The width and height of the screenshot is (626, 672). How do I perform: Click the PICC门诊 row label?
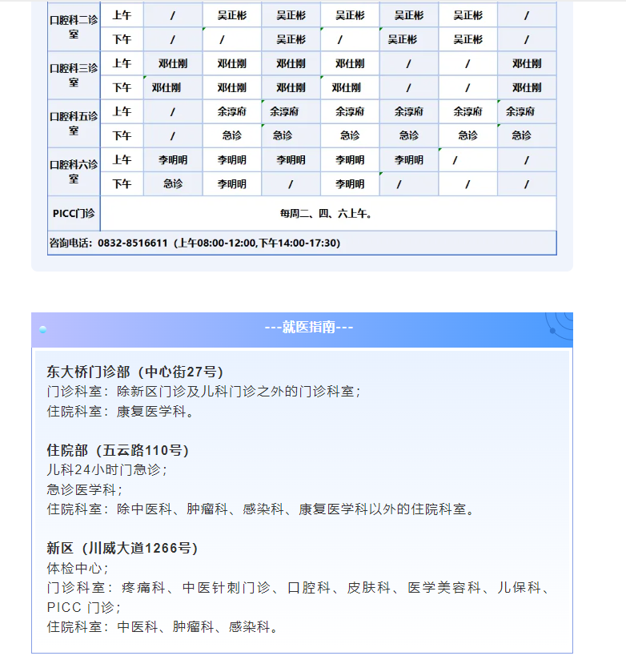point(74,213)
